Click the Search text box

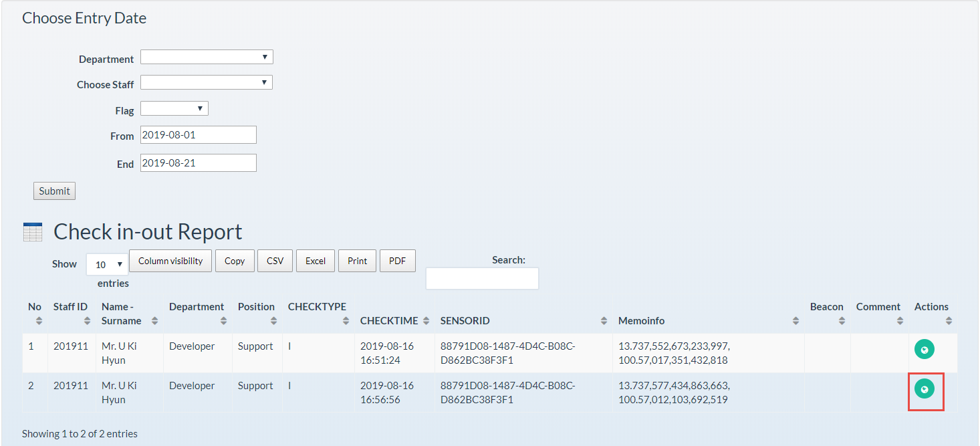[482, 279]
